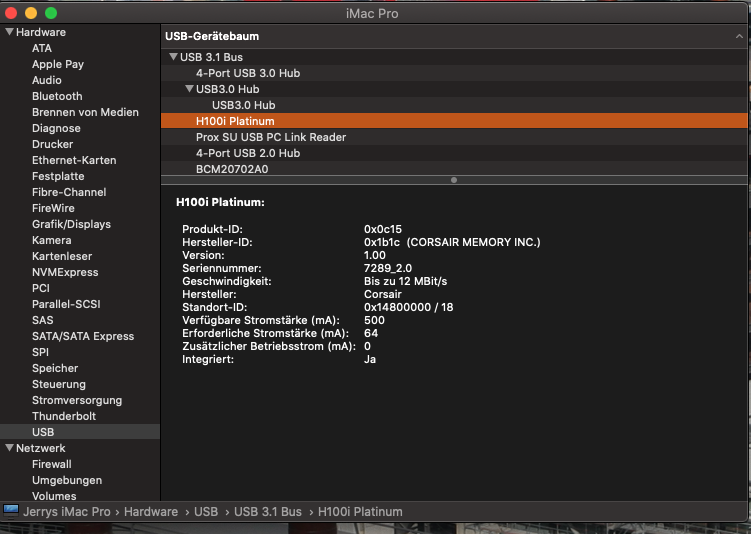Open the Diagnose category
Image resolution: width=751 pixels, height=534 pixels.
(x=56, y=128)
